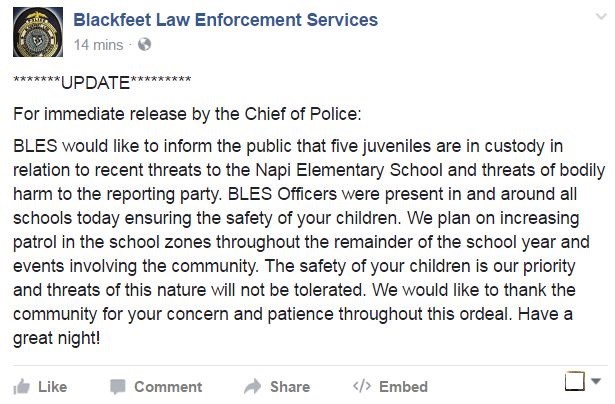Click the Share button label
615x404 pixels.
(290, 387)
